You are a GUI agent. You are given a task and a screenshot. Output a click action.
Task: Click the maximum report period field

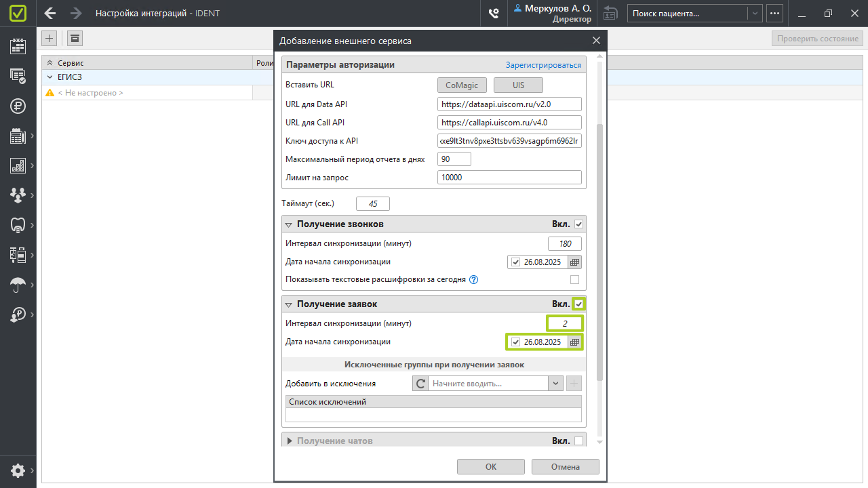[454, 159]
